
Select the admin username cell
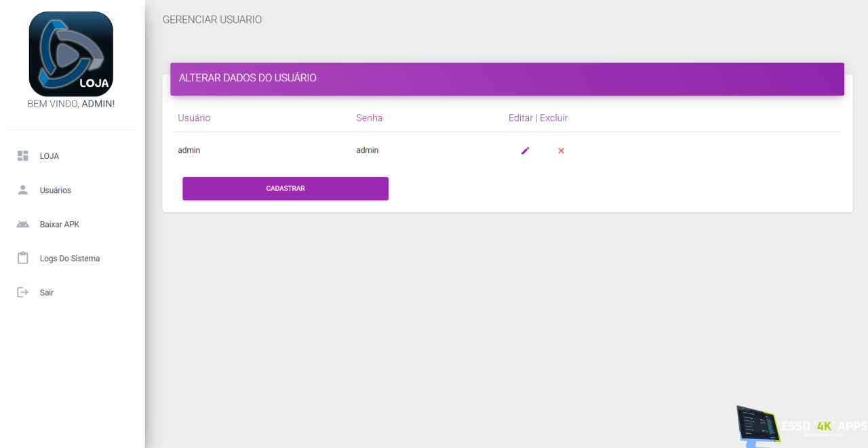[x=189, y=150]
